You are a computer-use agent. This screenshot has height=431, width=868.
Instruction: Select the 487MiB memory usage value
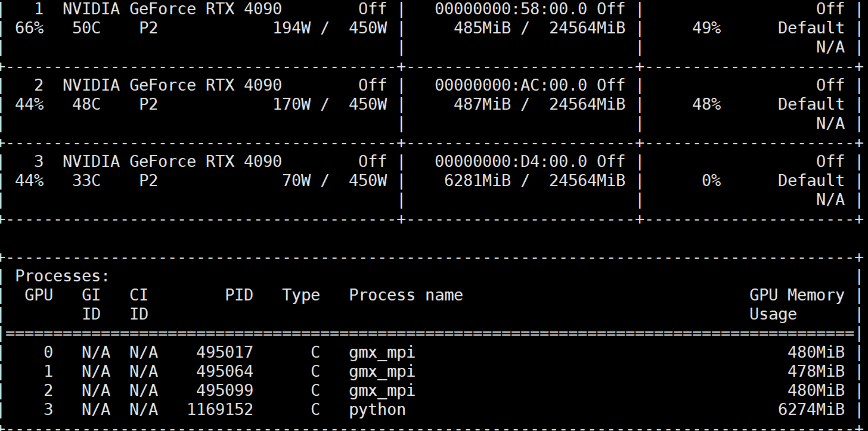pos(482,104)
